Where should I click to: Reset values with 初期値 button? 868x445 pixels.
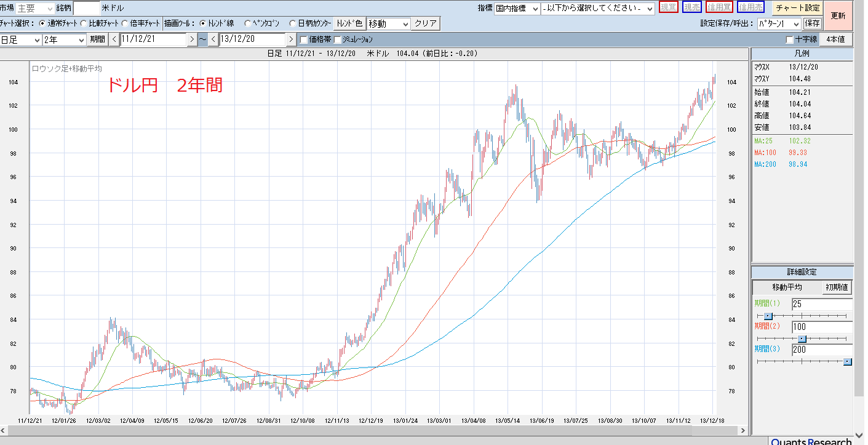click(x=837, y=287)
